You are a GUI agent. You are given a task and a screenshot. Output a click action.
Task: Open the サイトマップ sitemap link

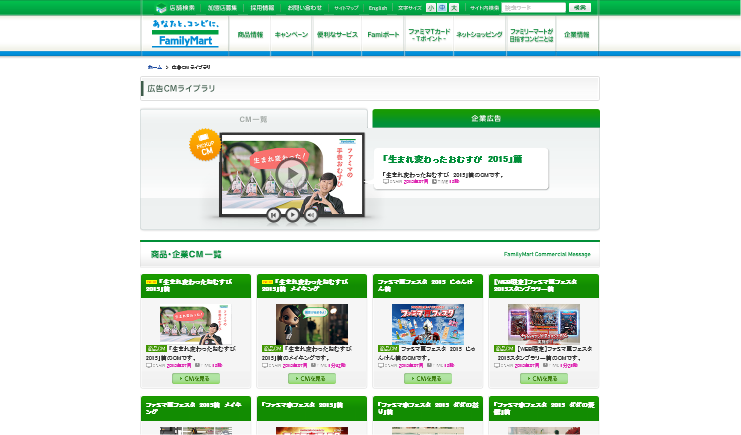346,8
